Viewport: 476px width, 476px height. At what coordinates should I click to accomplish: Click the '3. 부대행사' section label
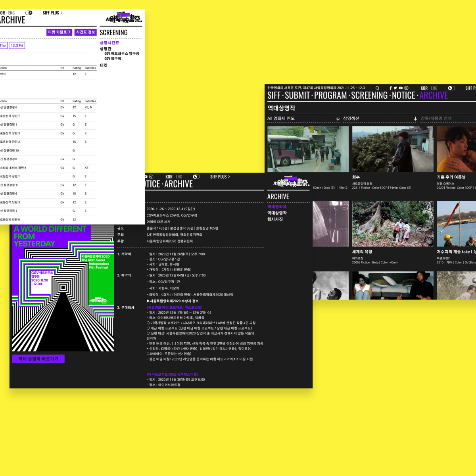(x=126, y=307)
